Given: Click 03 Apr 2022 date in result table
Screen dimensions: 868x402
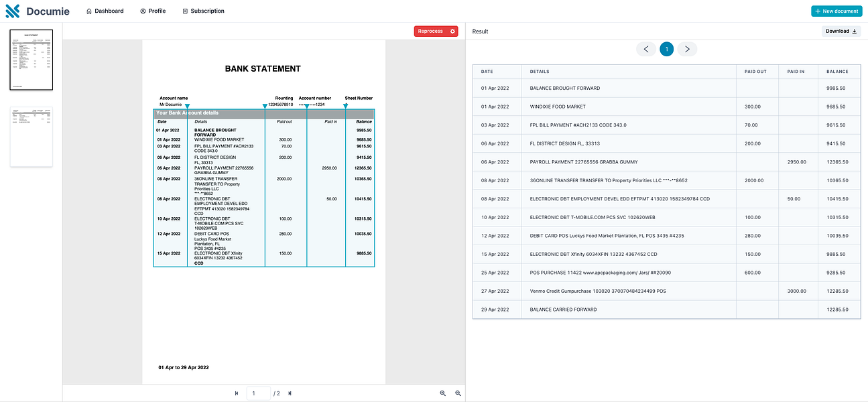Looking at the screenshot, I should pos(495,125).
